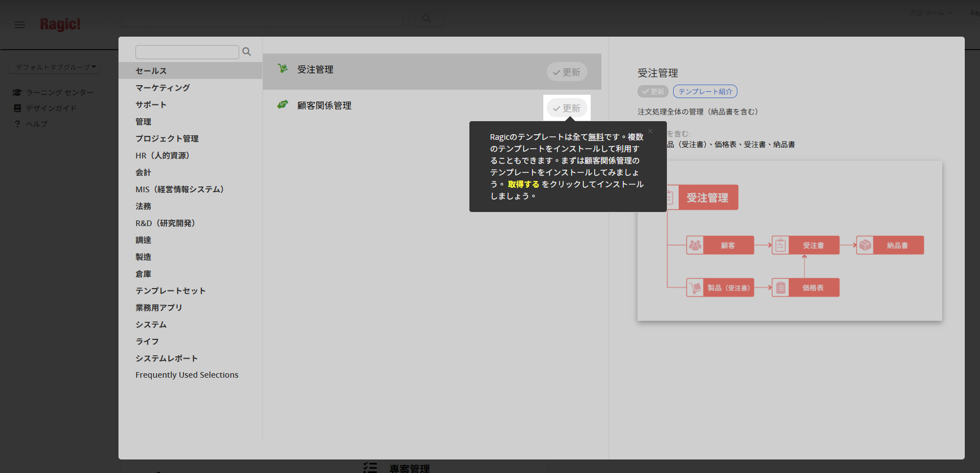The width and height of the screenshot is (980, 473).
Task: Click the 受注書 checklist icon in the diagram
Action: tap(780, 245)
